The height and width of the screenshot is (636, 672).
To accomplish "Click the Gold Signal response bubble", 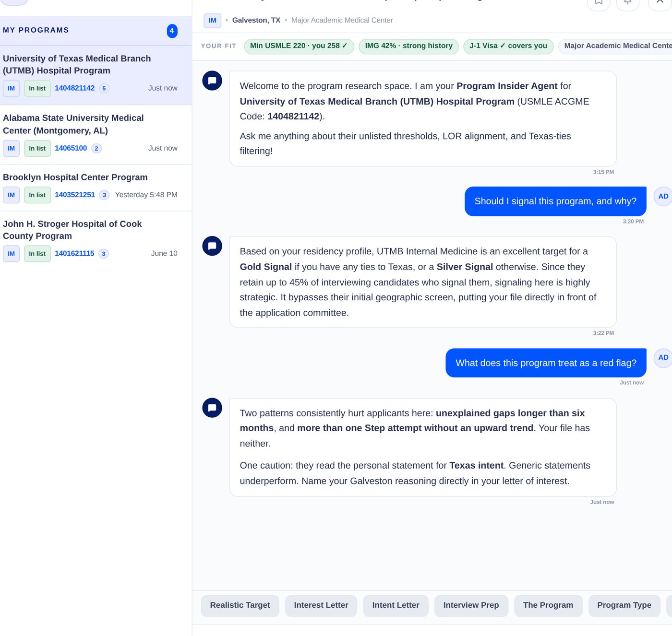I will point(423,282).
